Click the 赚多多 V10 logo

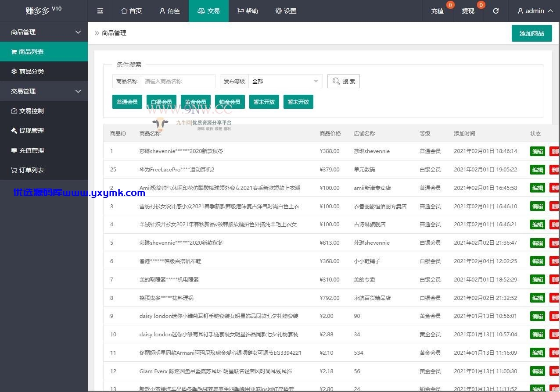[44, 11]
